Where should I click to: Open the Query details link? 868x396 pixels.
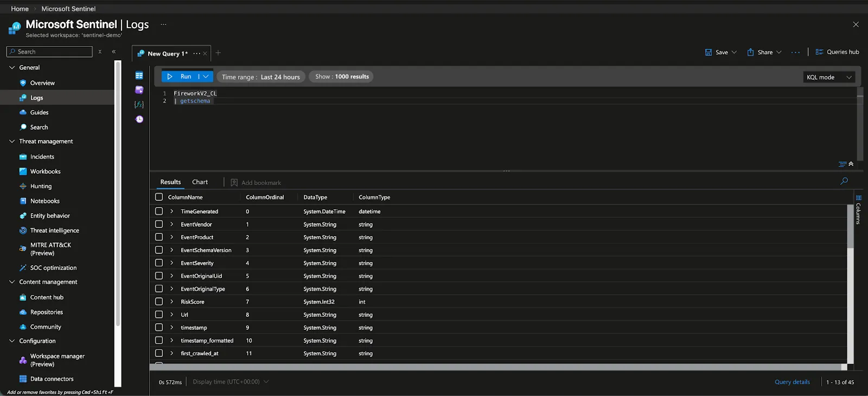(x=792, y=382)
